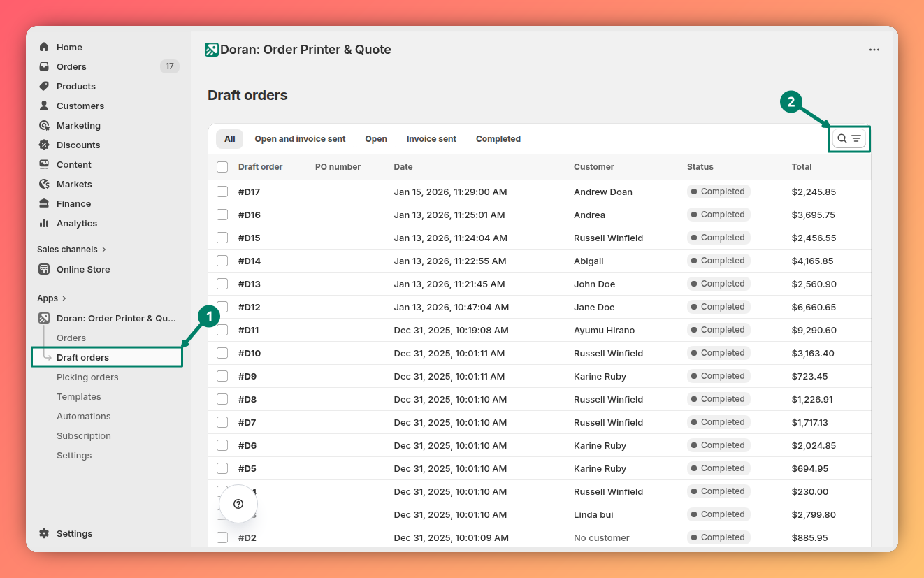The width and height of the screenshot is (924, 578).
Task: Open draft order #D6
Action: coord(247,445)
